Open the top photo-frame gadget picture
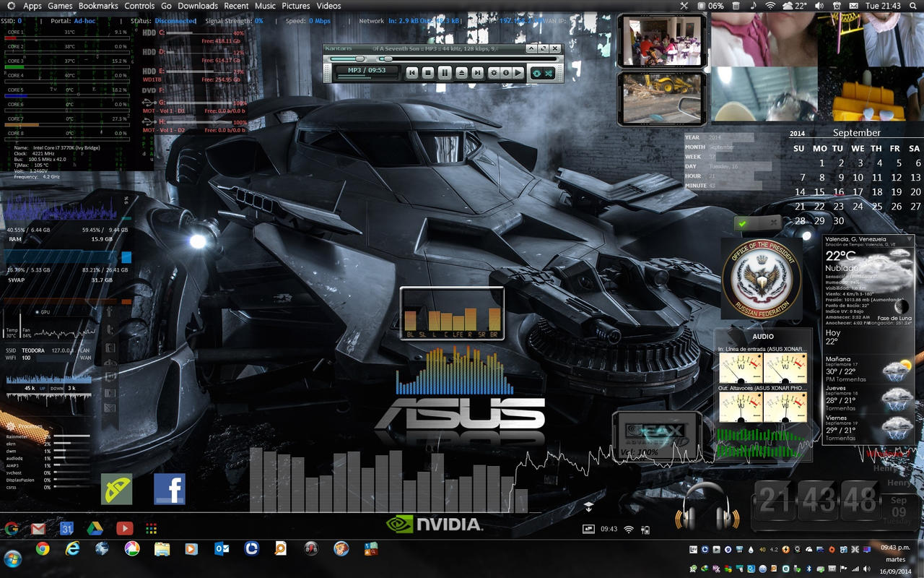Screen dimensions: 924x578 663,42
